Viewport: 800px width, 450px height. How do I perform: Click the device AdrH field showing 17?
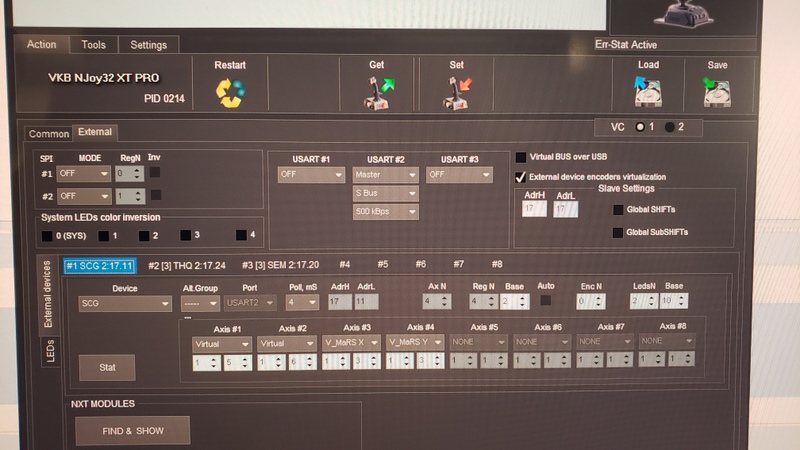pos(340,302)
